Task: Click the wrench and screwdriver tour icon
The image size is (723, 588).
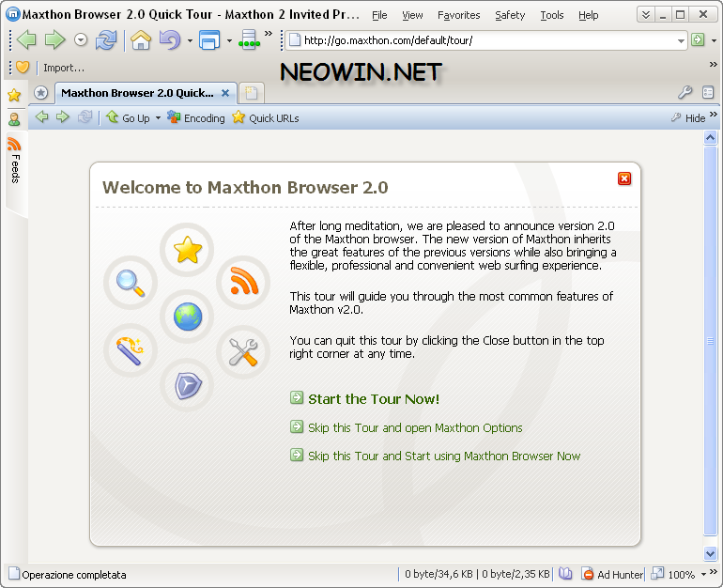Action: [x=243, y=352]
